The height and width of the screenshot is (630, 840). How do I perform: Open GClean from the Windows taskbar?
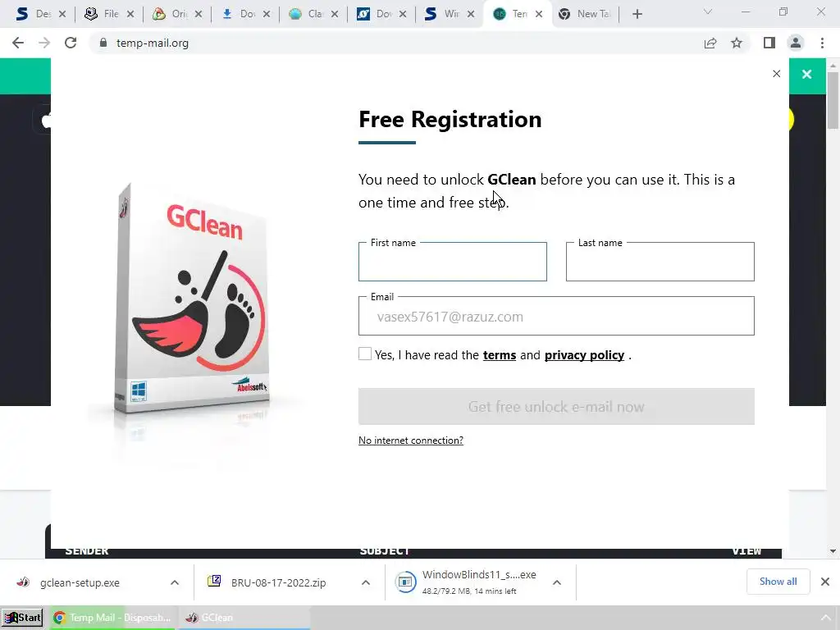tap(244, 618)
